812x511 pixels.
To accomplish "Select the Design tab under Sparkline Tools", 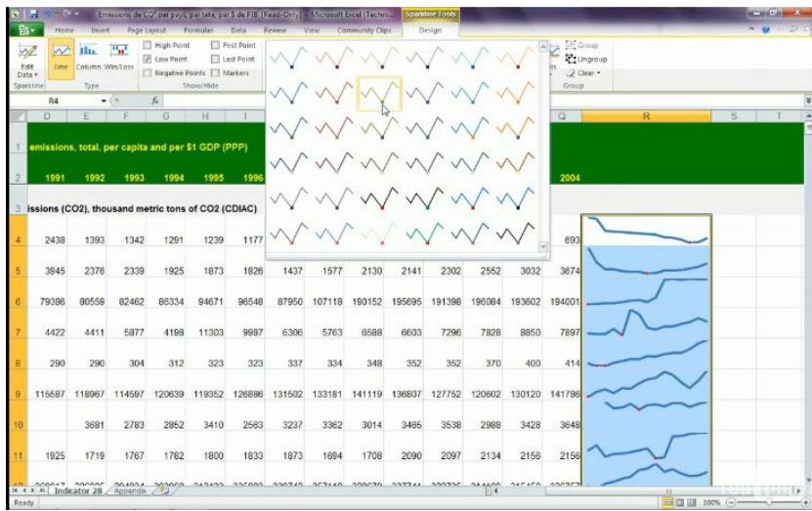I will pos(430,30).
